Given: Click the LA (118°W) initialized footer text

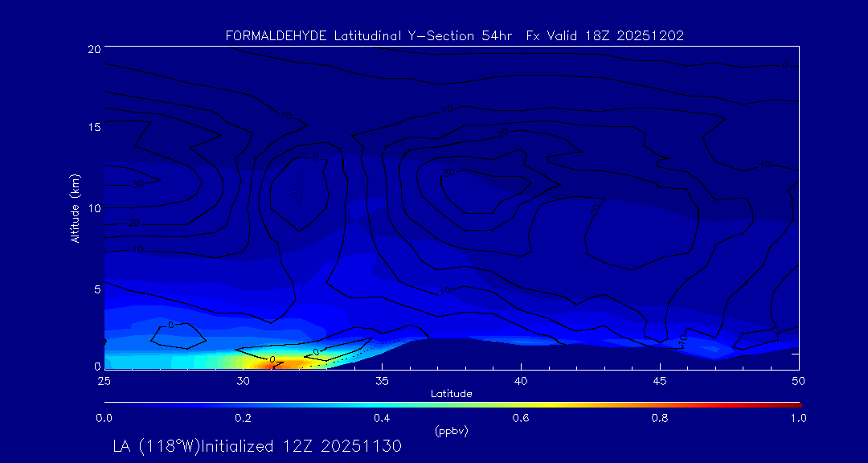Looking at the screenshot, I should pyautogui.click(x=257, y=445).
